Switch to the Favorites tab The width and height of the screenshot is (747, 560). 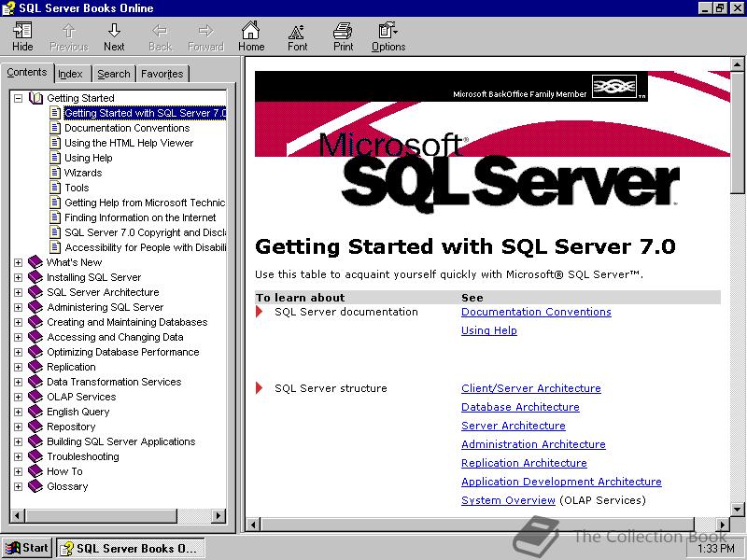pos(162,75)
